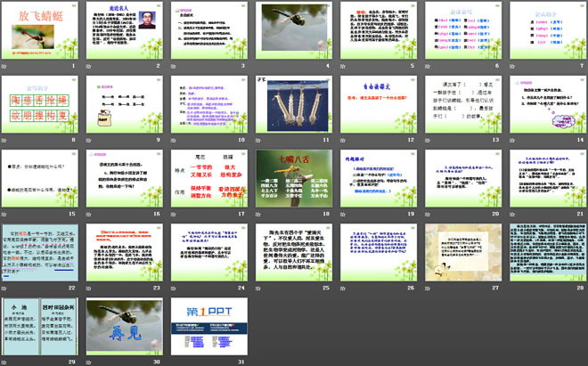Open the title slide 放飞蜻蜓

42,31
